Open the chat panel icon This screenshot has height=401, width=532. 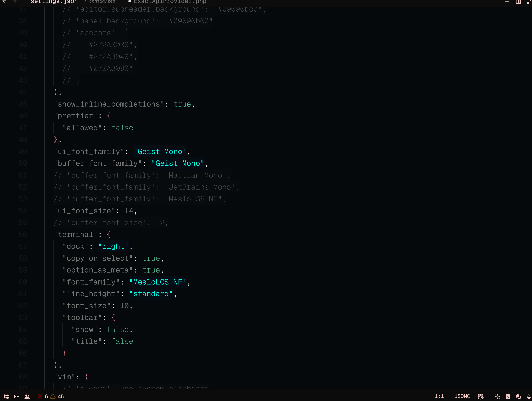518,396
